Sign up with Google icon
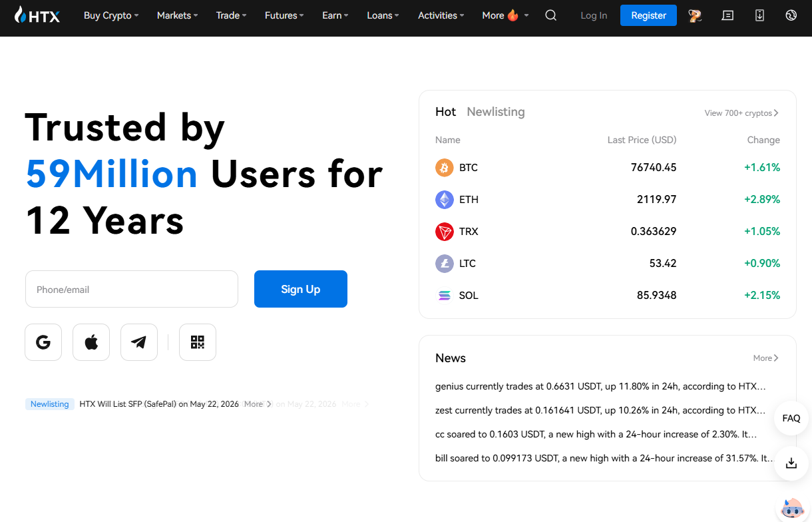 (43, 342)
